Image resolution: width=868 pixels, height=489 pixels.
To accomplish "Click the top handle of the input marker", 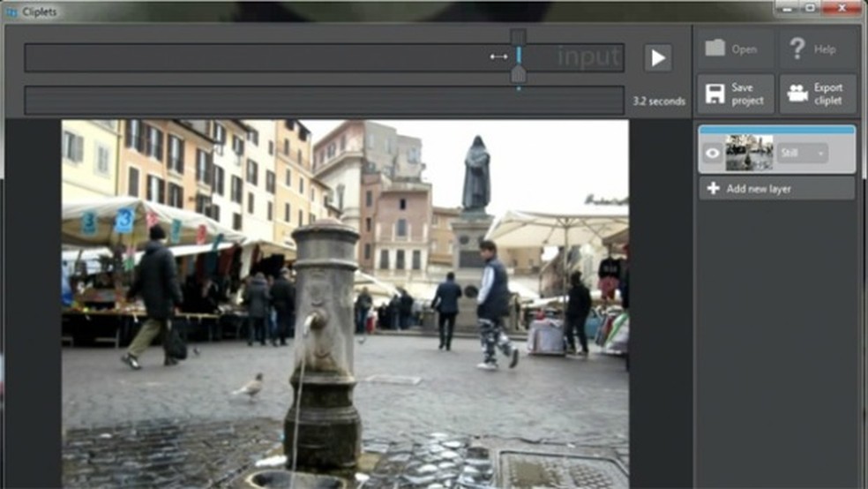I will click(x=519, y=36).
